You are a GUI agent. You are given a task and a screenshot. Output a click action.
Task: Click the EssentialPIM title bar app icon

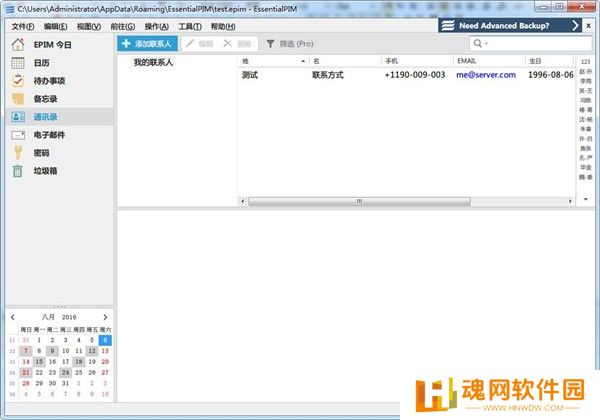click(x=10, y=9)
